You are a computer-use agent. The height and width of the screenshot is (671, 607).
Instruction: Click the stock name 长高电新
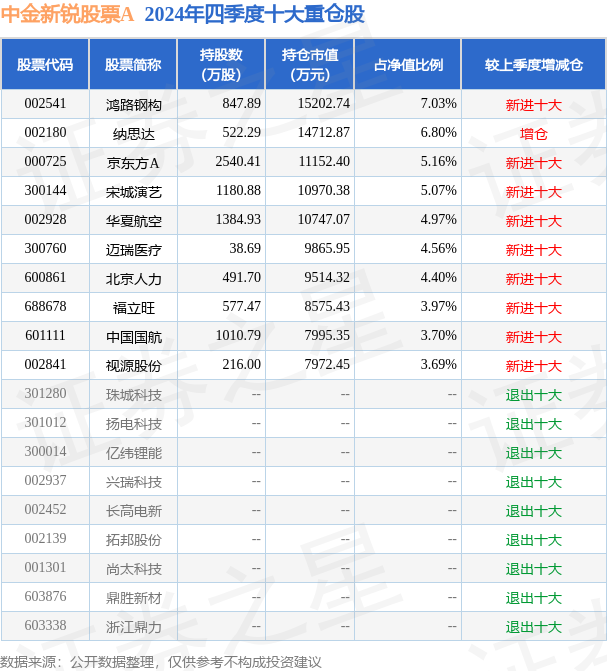(134, 511)
